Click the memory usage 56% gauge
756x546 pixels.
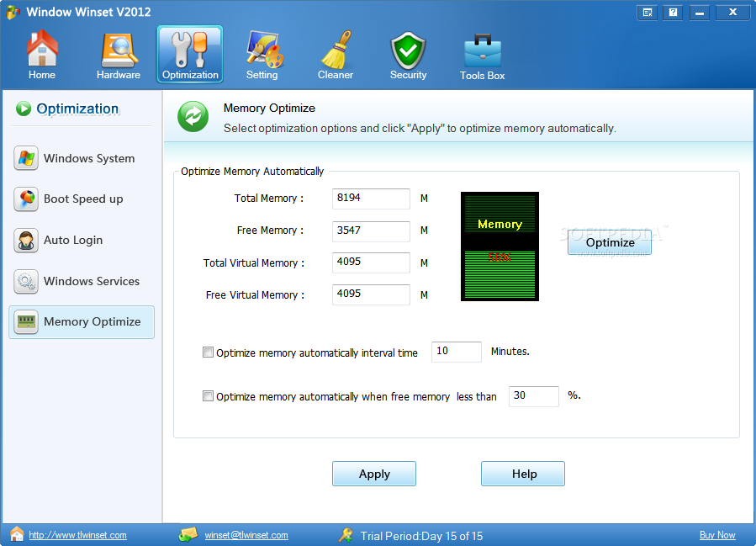[x=500, y=246]
